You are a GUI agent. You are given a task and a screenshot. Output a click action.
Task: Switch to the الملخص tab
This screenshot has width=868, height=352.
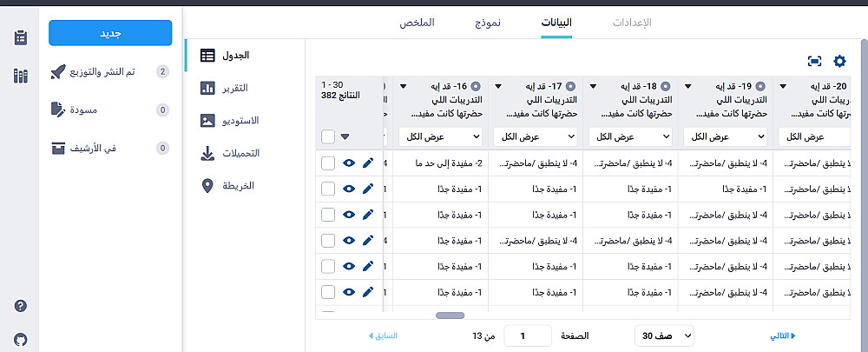click(x=417, y=22)
